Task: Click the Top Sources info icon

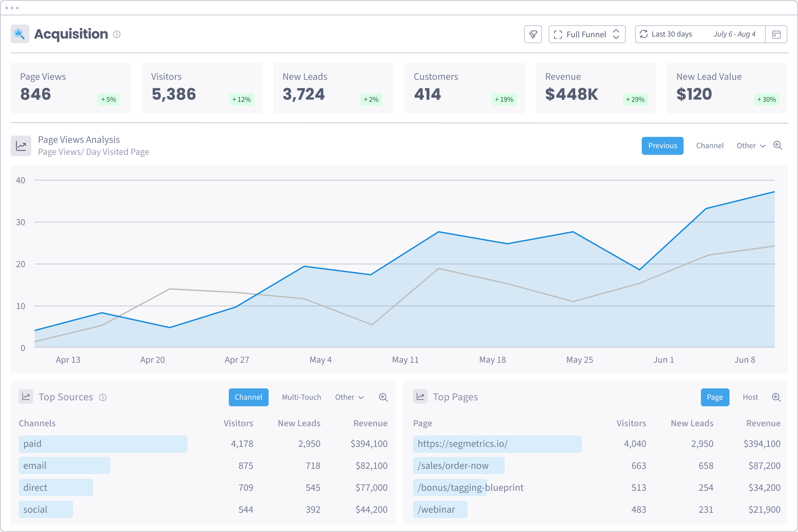Action: [x=103, y=397]
